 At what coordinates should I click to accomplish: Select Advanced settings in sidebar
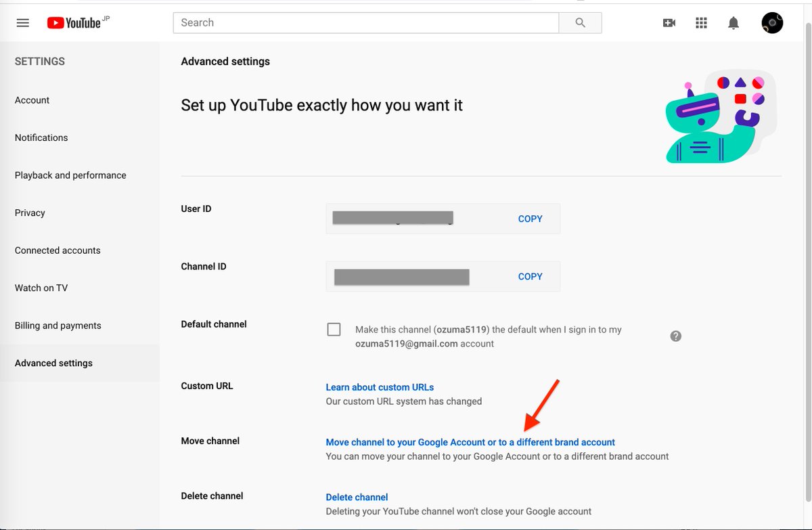point(53,363)
